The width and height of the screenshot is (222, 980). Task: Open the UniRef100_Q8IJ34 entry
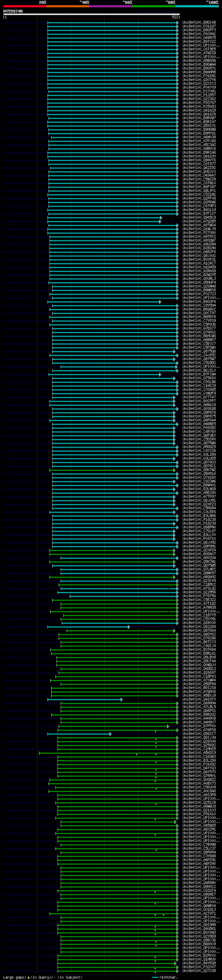pyautogui.click(x=199, y=738)
